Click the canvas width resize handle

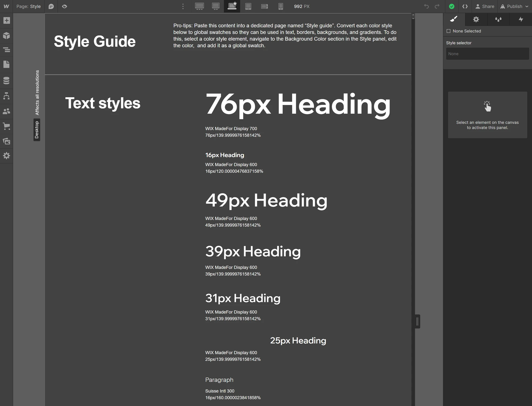click(418, 322)
